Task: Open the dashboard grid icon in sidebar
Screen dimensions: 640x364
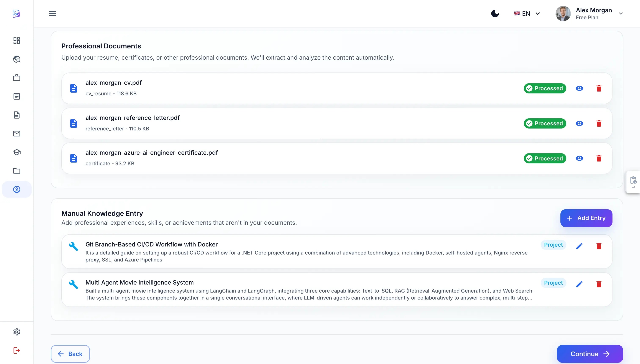Action: coord(17,41)
